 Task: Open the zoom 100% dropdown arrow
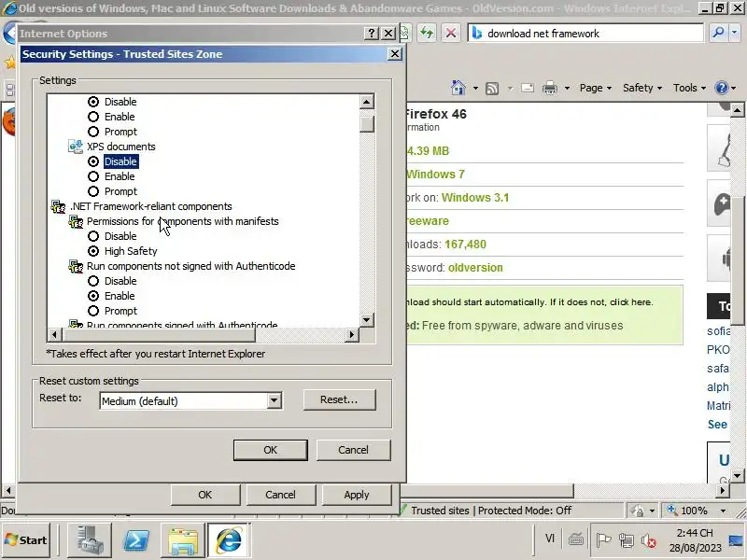pos(723,511)
